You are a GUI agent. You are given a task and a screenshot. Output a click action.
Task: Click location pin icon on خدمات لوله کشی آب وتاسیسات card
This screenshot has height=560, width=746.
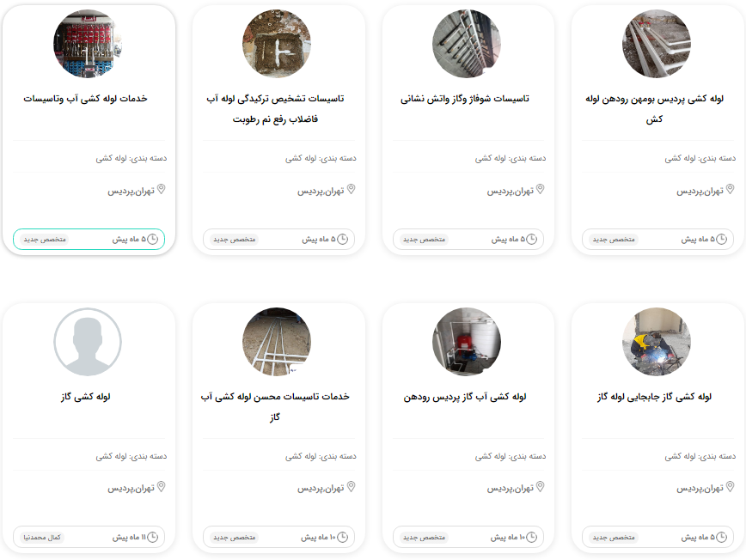[x=162, y=189]
